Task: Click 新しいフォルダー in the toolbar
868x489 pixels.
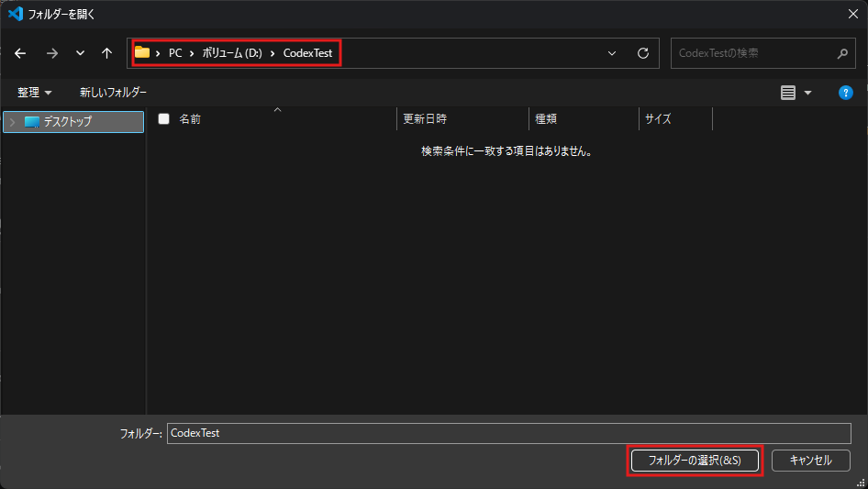Action: click(x=113, y=93)
